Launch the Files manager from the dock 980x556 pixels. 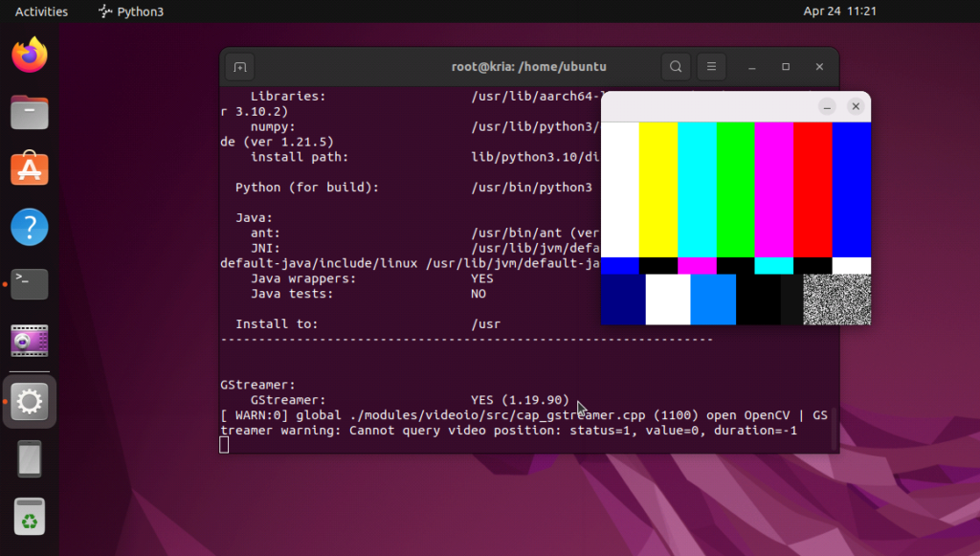[30, 113]
